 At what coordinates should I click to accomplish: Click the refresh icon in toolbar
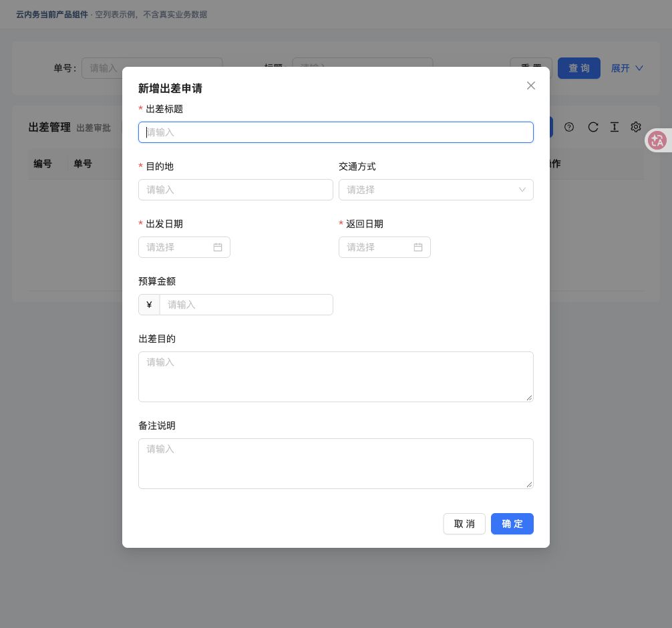click(593, 128)
